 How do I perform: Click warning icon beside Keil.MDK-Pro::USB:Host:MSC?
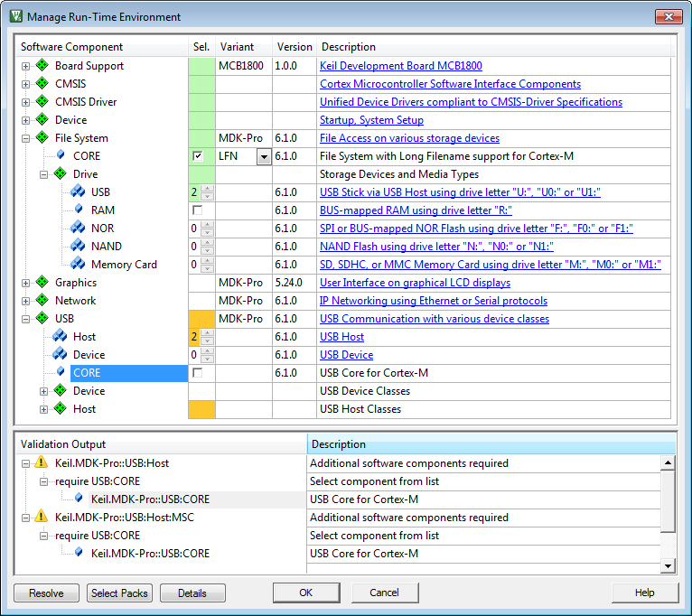[41, 518]
